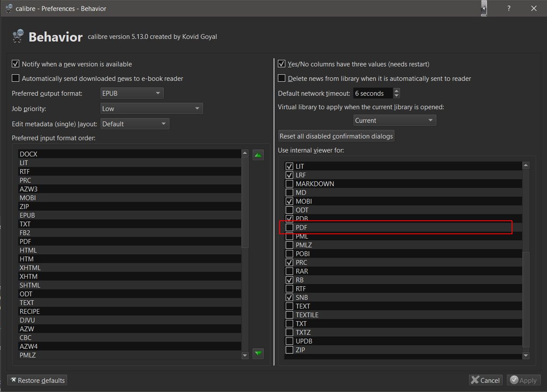This screenshot has height=392, width=547.
Task: Increase default network timeout value
Action: click(396, 91)
